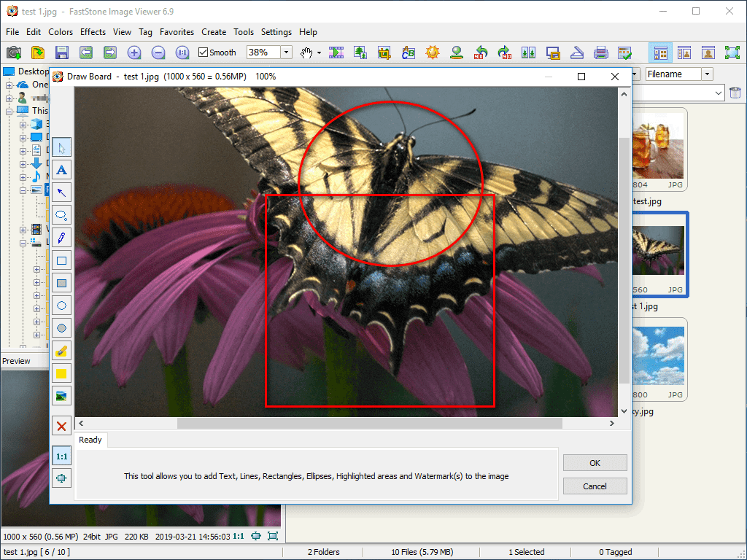Click fit-to-window icon in Draw Board
747x560 pixels.
click(x=61, y=478)
